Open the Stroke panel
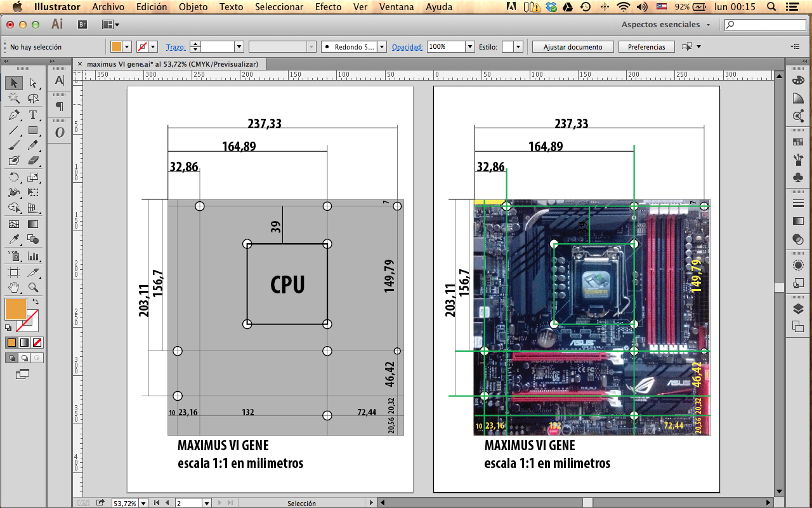Screen dimensions: 812x508 coord(798,203)
